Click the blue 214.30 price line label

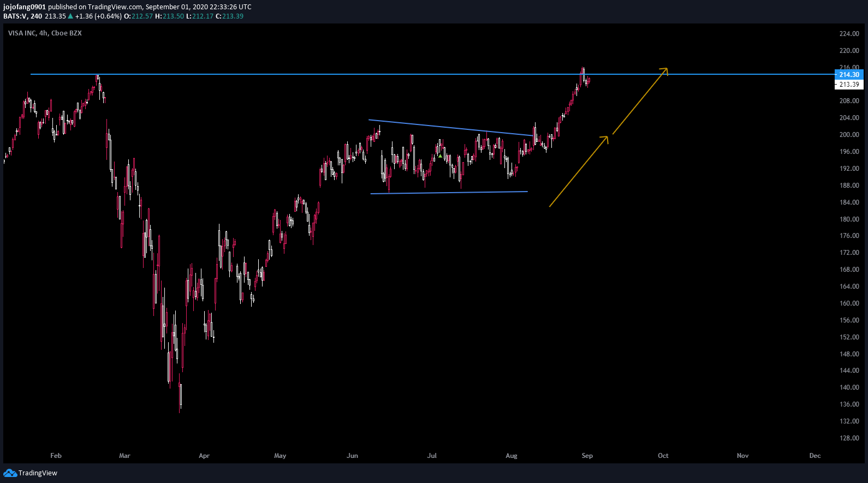(849, 75)
